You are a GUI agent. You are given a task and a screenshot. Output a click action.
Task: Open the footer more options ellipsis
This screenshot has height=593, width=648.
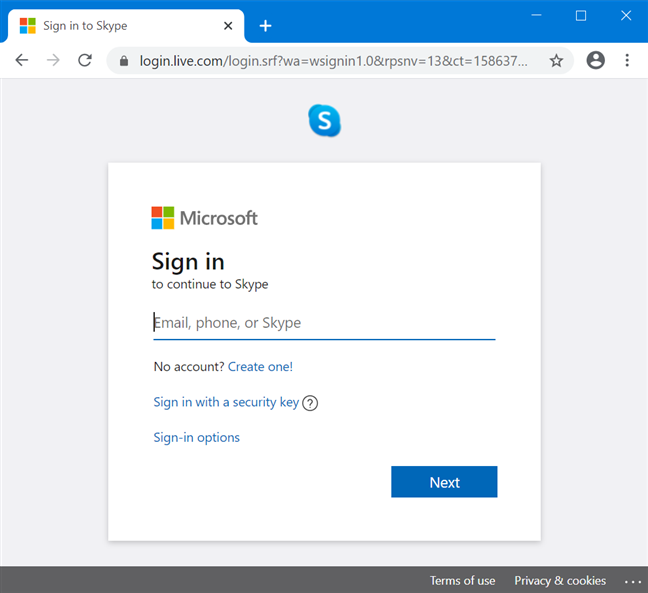pyautogui.click(x=633, y=581)
